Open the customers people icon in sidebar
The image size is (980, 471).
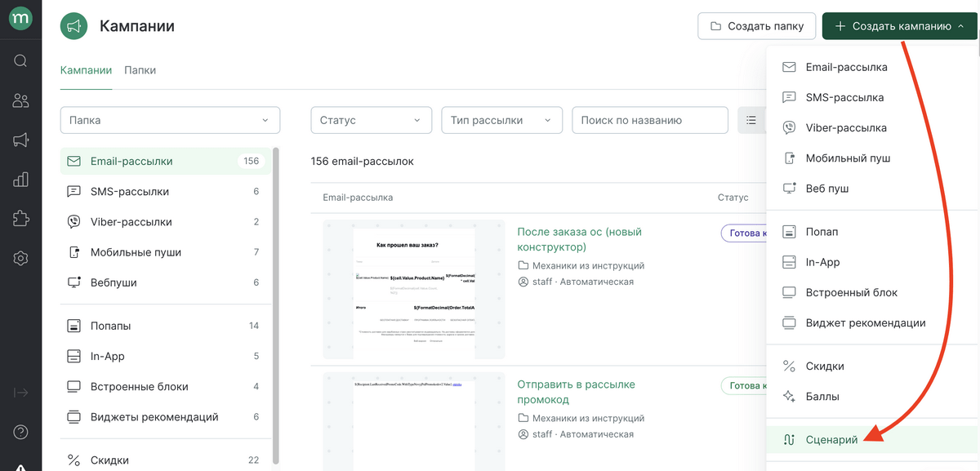coord(20,100)
